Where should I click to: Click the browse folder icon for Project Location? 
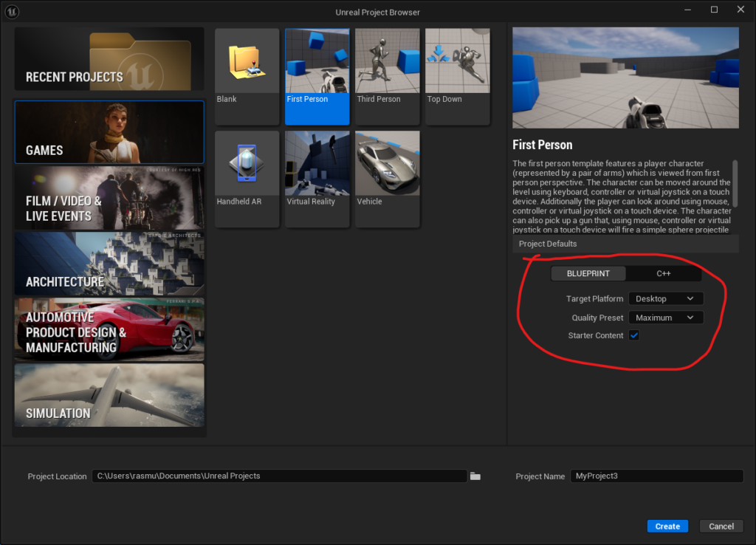[475, 476]
